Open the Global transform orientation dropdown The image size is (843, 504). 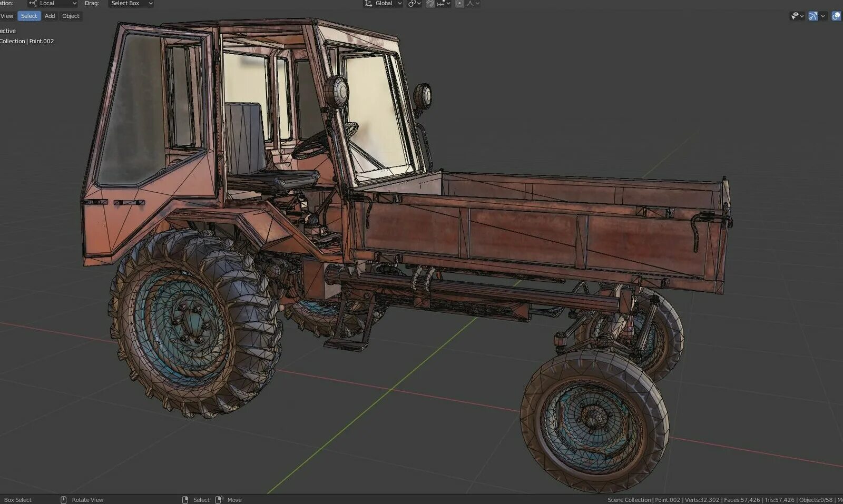[x=383, y=3]
